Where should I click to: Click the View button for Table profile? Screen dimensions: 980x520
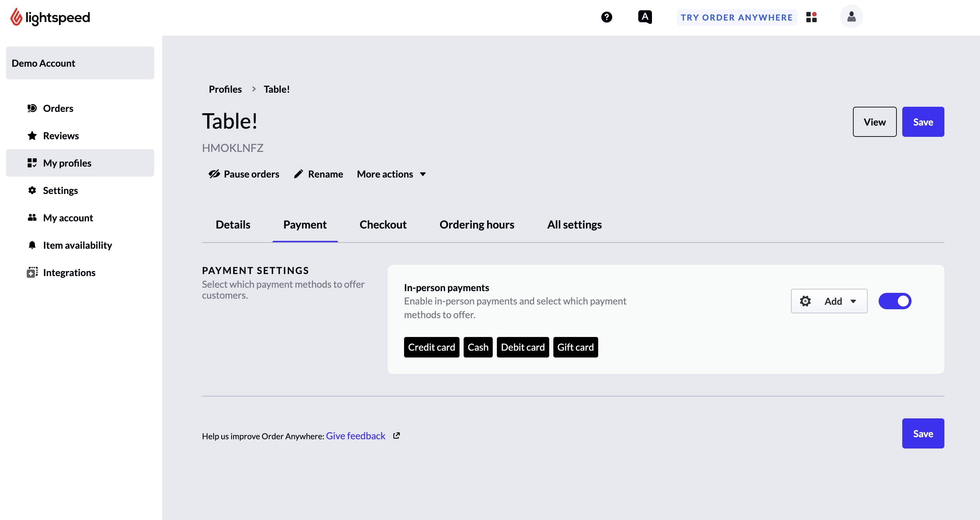click(x=874, y=122)
